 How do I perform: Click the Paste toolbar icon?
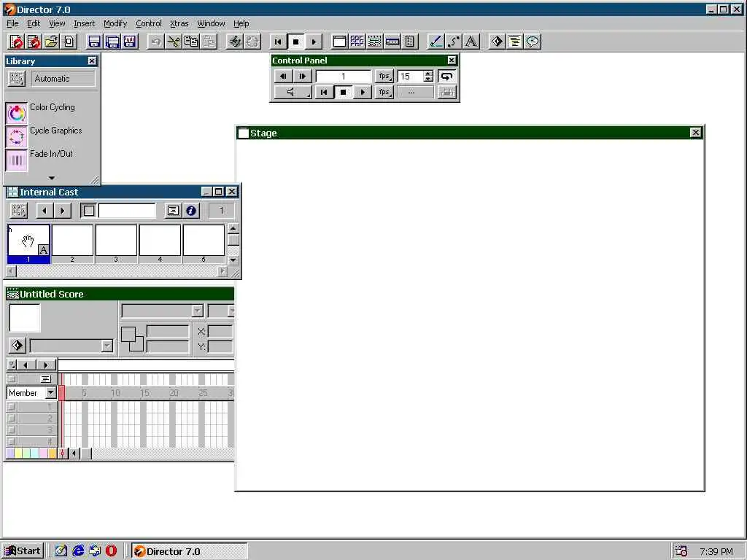209,42
